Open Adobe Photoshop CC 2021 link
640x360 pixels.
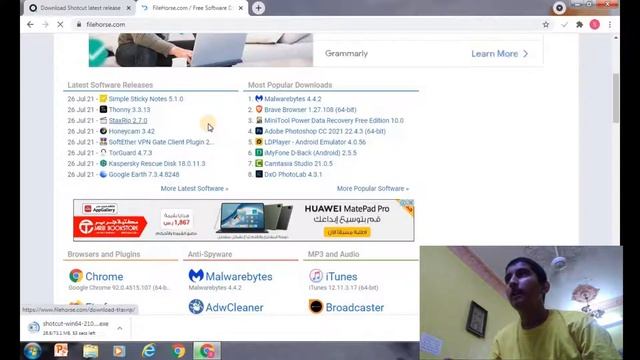tap(325, 131)
